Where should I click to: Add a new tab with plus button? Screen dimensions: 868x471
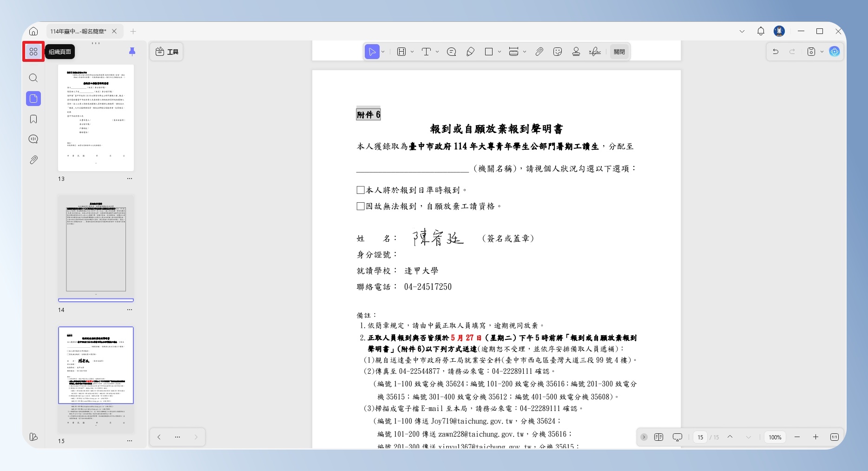133,31
